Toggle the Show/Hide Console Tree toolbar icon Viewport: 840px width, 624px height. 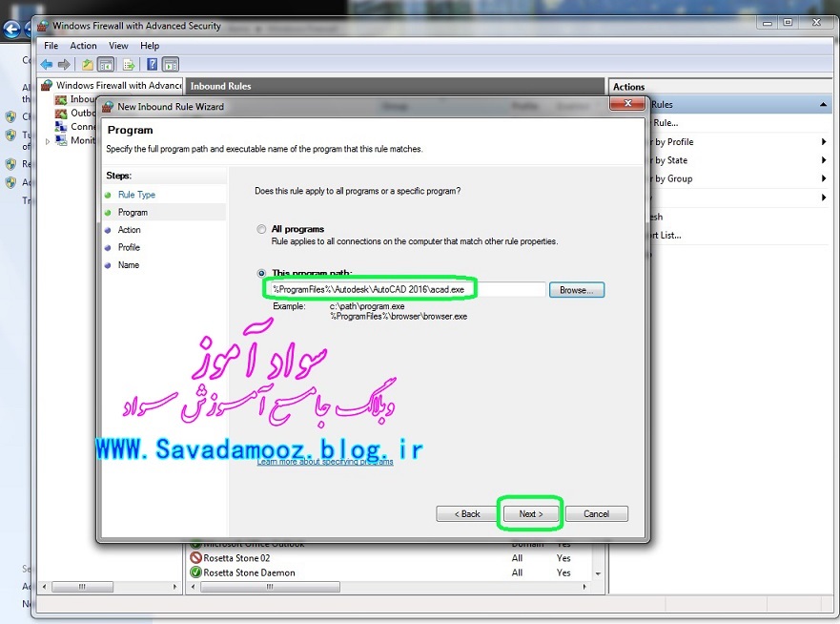point(106,65)
